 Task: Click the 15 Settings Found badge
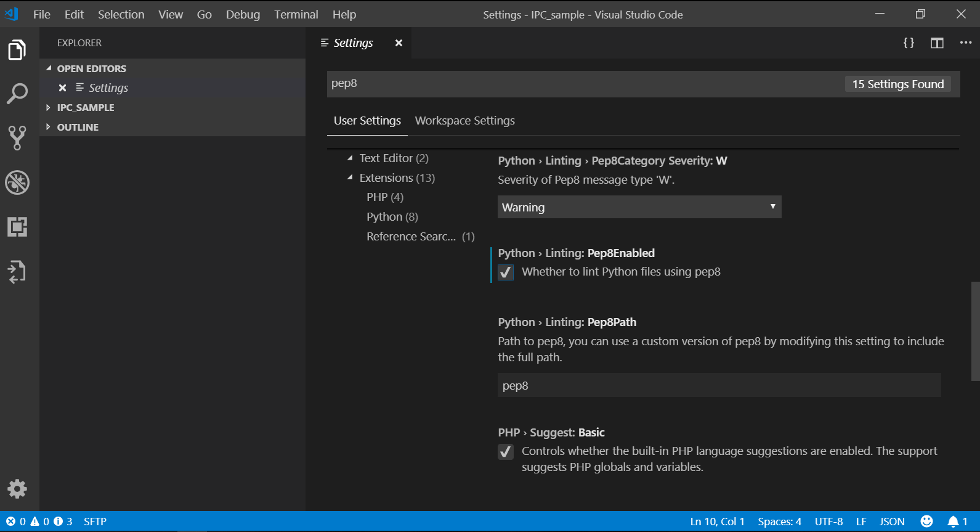(898, 84)
